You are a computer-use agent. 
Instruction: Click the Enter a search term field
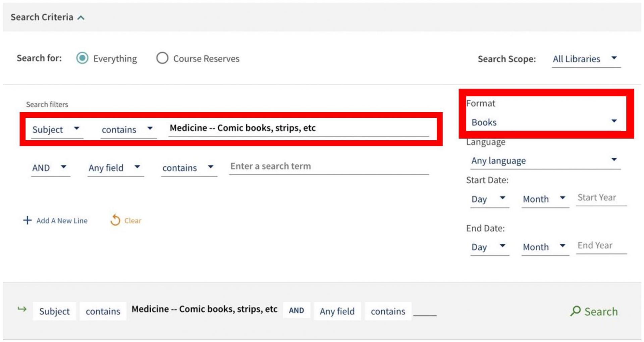pyautogui.click(x=329, y=166)
